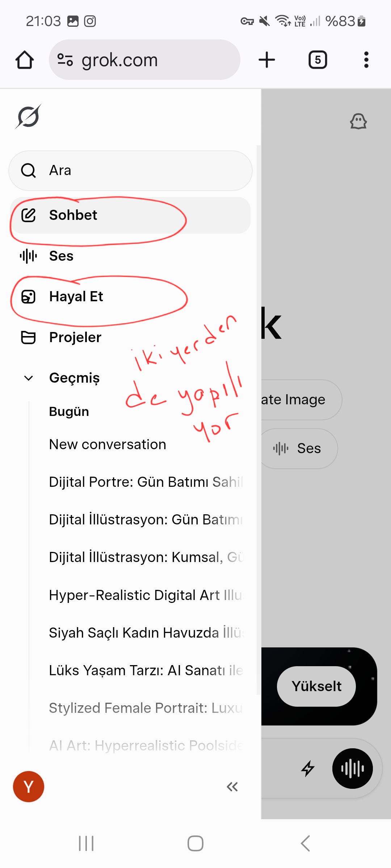Open 'Stylized Female Portrait' chat
Viewport: 391px width, 868px height.
(146, 708)
